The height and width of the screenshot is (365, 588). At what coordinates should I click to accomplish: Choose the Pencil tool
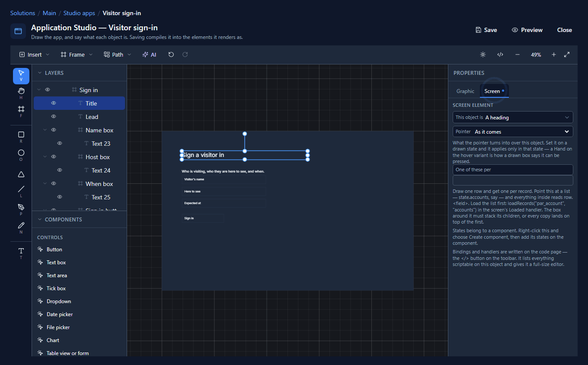[x=21, y=227]
